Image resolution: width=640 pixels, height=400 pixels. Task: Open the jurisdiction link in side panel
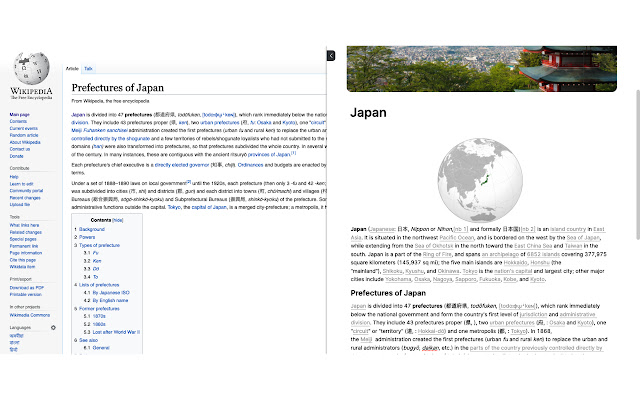[x=533, y=314]
